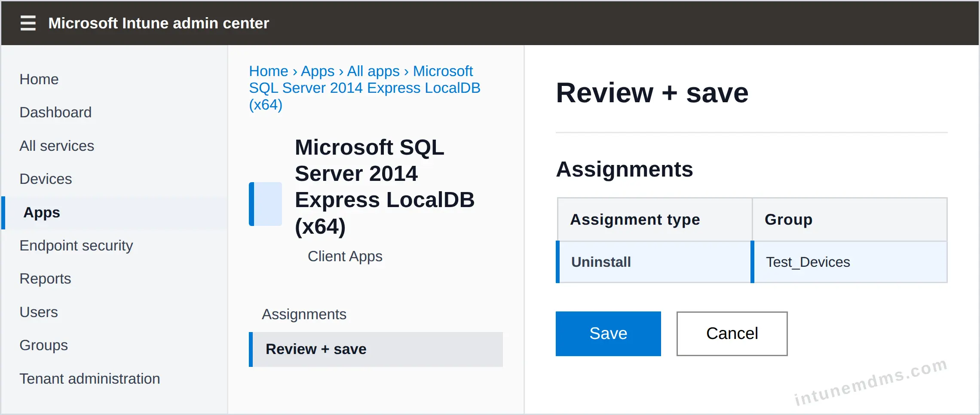Switch to the Assignments step
The image size is (980, 415).
point(304,314)
